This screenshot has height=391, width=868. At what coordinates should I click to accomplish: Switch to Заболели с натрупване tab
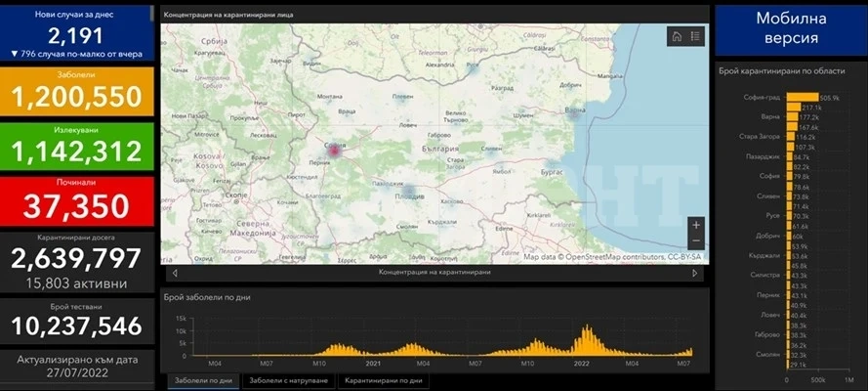coord(289,380)
